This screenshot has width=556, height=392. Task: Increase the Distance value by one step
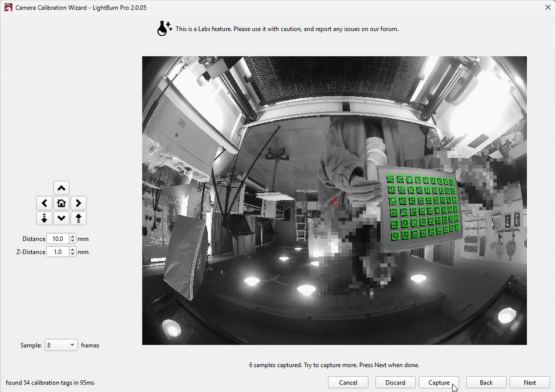point(73,236)
